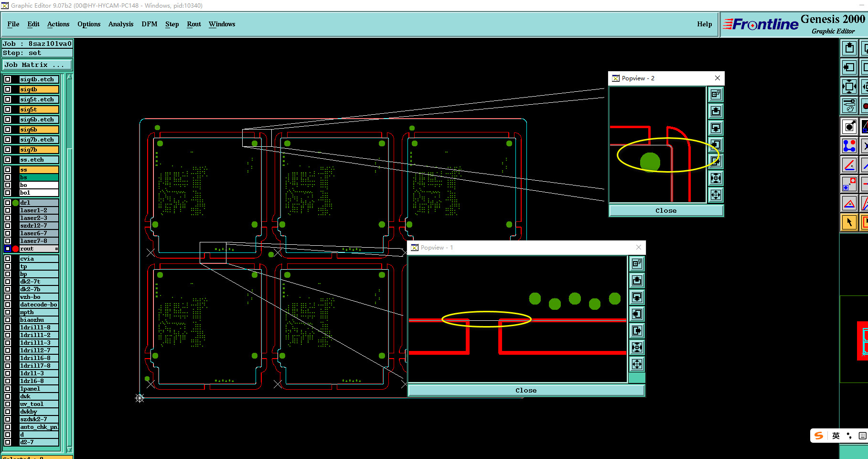868x459 pixels.
Task: Open the Edit menu
Action: [x=33, y=24]
